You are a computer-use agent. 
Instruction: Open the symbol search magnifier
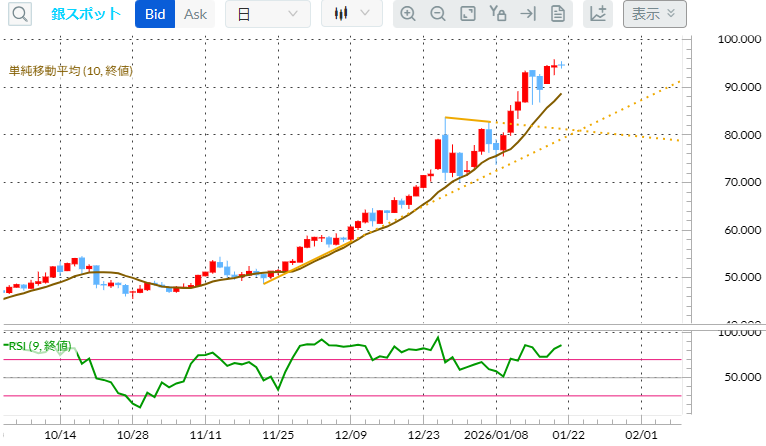point(20,14)
